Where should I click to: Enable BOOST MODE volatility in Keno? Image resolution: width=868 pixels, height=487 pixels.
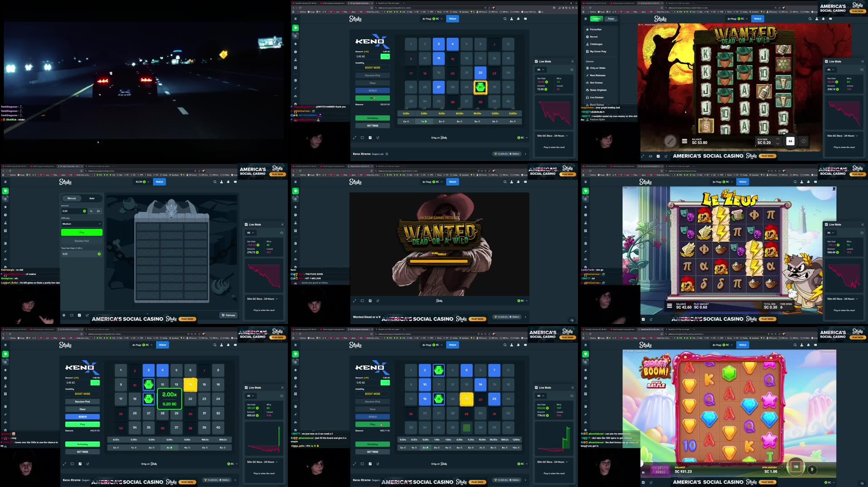click(x=373, y=67)
